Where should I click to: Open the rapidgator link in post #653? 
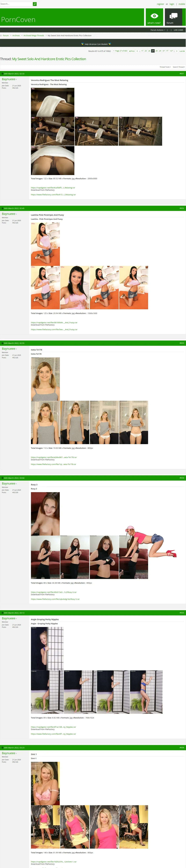click(x=54, y=457)
